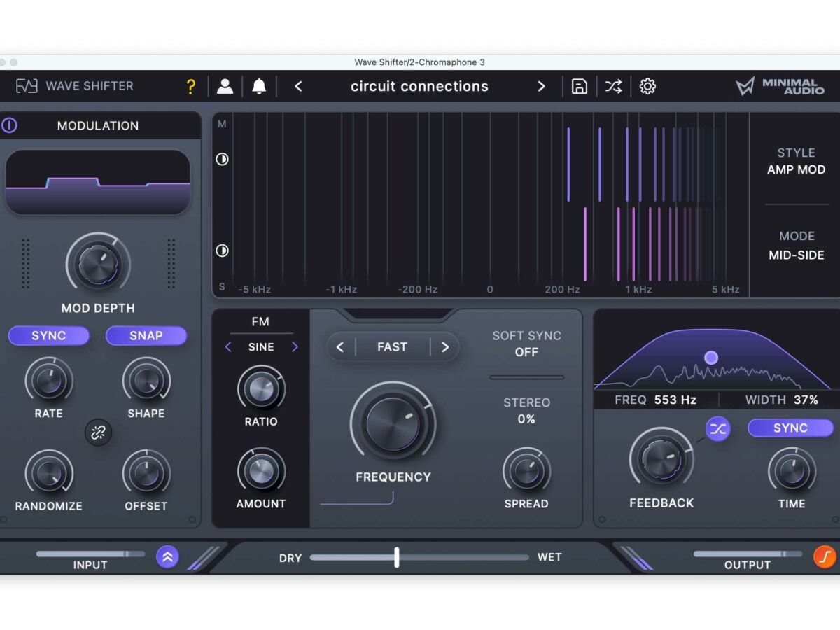Open settings via the gear icon
Image resolution: width=840 pixels, height=630 pixels.
click(647, 87)
